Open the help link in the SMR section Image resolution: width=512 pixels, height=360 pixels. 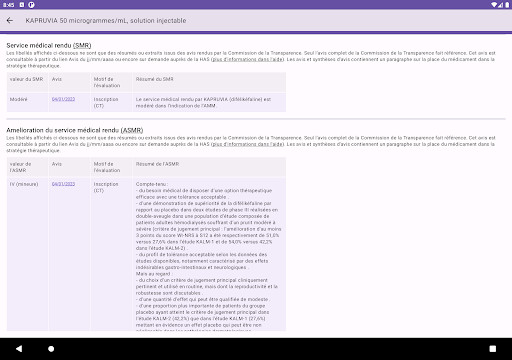coord(248,59)
